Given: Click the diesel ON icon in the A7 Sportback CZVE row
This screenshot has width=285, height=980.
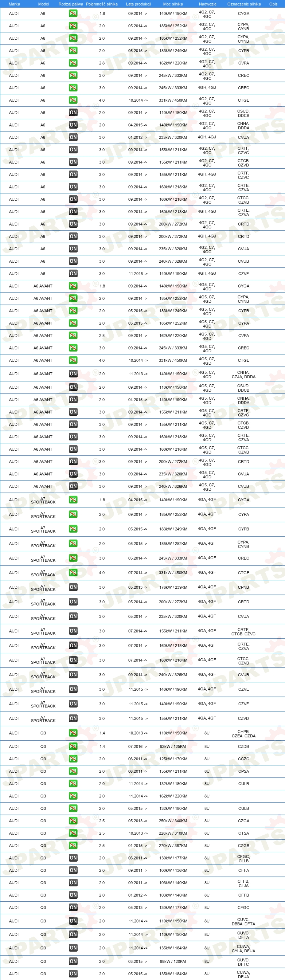Looking at the screenshot, I should 73,689.
